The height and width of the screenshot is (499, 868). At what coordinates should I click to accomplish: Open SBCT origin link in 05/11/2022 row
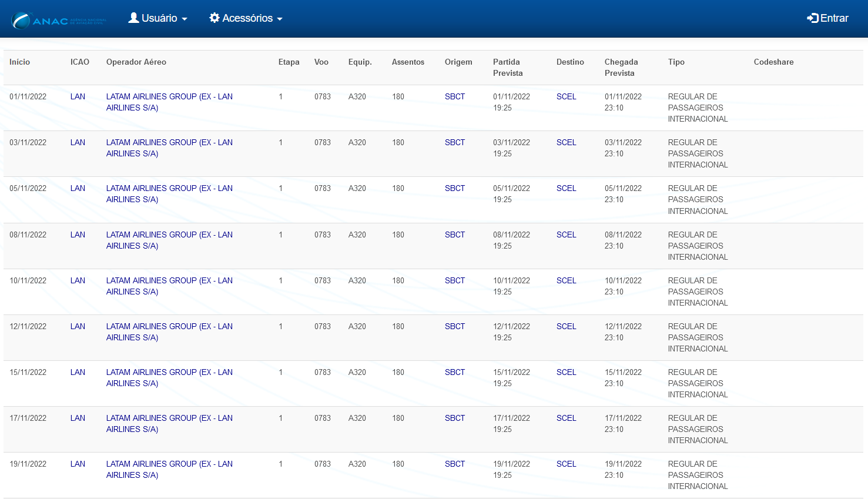pos(455,188)
